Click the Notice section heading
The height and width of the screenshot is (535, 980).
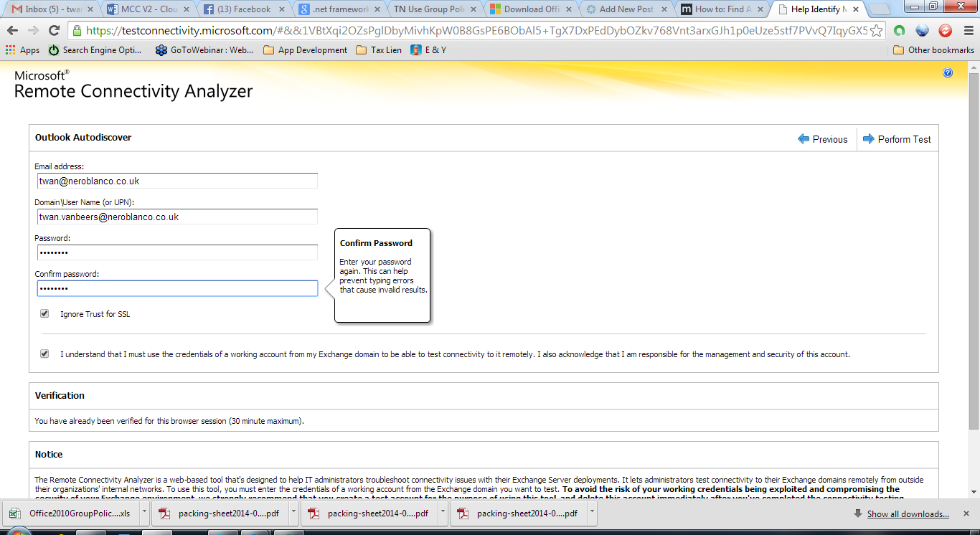[49, 454]
